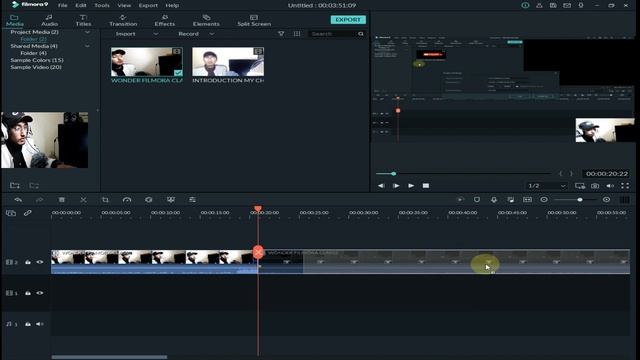Open the Export menu
Screen dimensions: 640x360
tap(148, 5)
